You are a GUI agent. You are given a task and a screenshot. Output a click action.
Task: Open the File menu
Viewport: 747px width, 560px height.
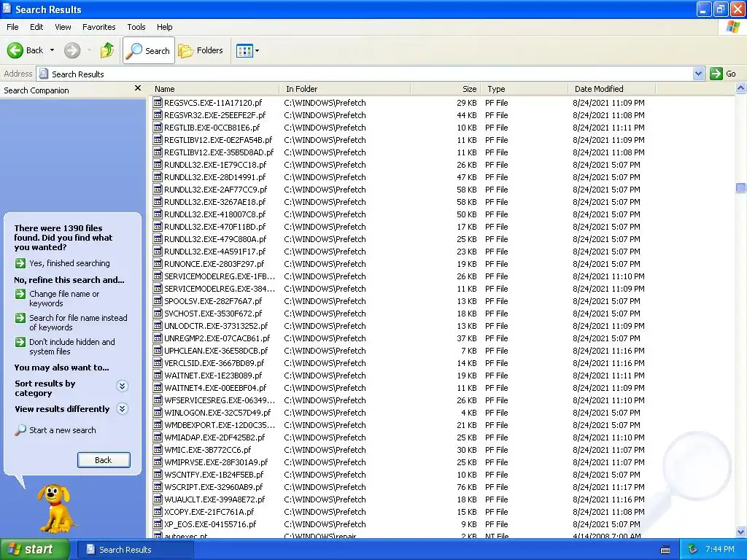click(x=13, y=27)
